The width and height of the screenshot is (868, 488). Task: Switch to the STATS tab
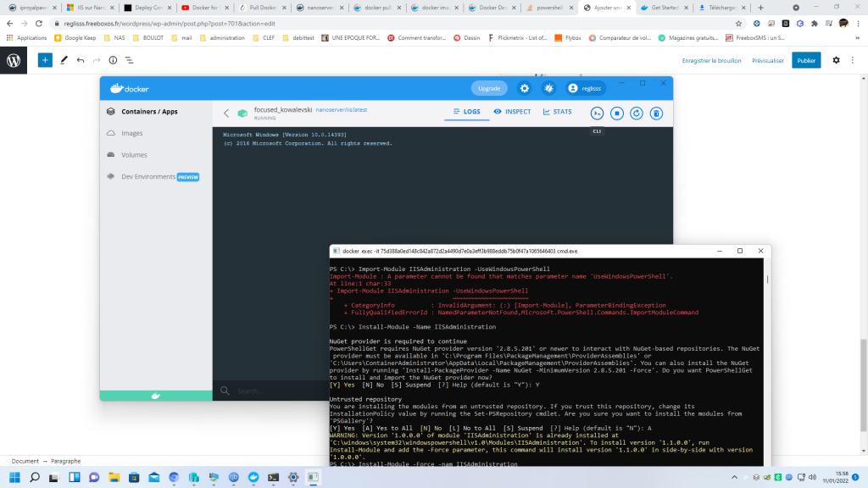click(558, 112)
